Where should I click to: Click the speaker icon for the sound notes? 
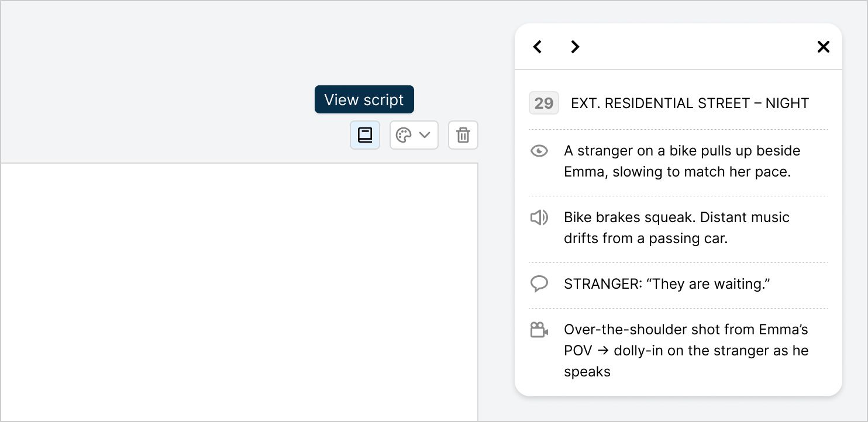(539, 217)
